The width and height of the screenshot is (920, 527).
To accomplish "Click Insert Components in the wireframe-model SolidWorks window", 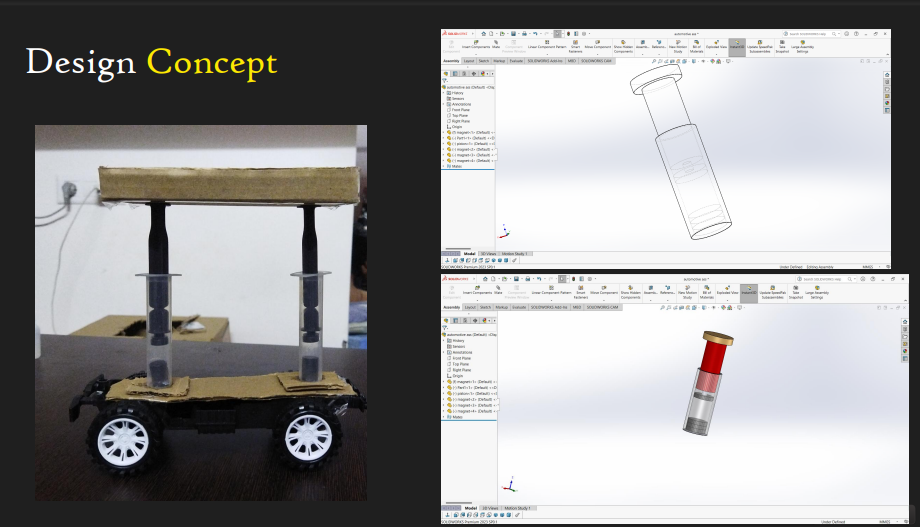I will pyautogui.click(x=476, y=45).
